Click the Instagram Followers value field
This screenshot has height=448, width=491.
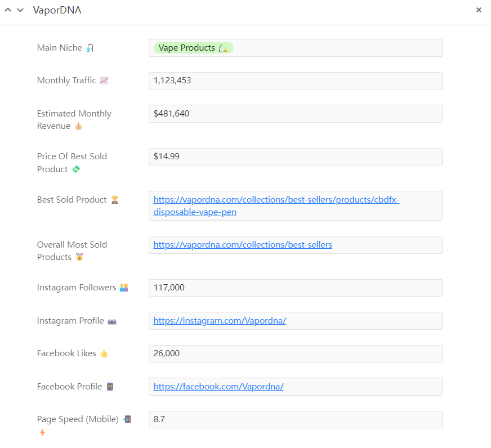click(x=295, y=288)
